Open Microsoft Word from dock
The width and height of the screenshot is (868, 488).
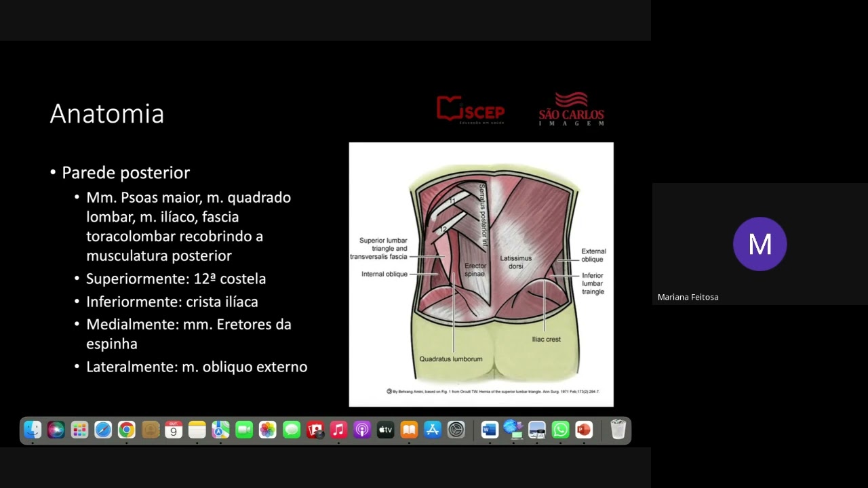pyautogui.click(x=490, y=430)
